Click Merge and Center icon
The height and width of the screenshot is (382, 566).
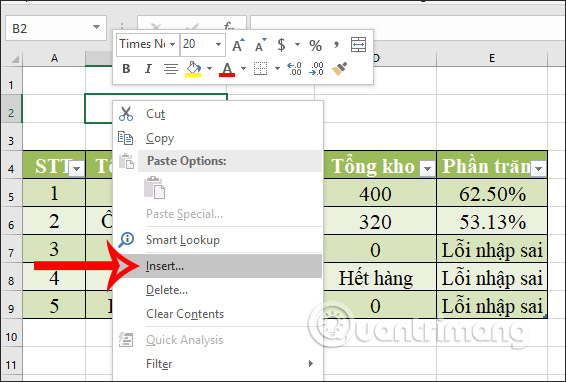pos(358,45)
